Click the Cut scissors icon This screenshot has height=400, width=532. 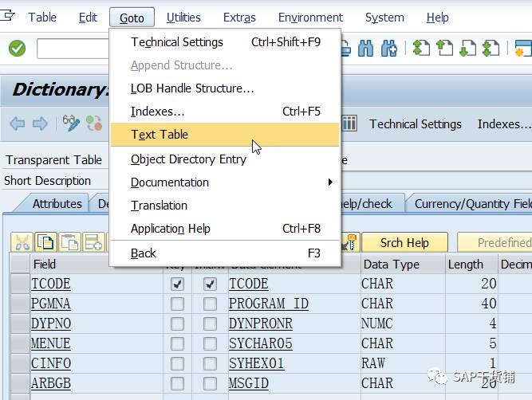click(22, 242)
